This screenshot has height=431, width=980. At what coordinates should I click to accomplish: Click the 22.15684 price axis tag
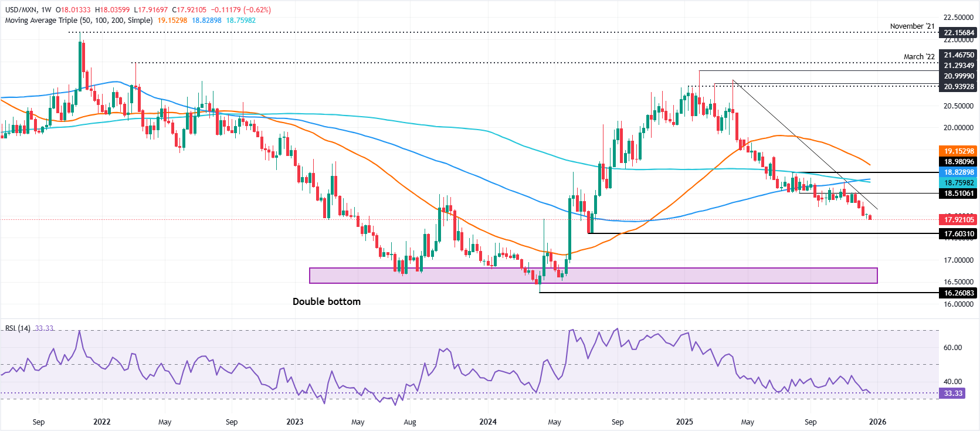point(959,33)
